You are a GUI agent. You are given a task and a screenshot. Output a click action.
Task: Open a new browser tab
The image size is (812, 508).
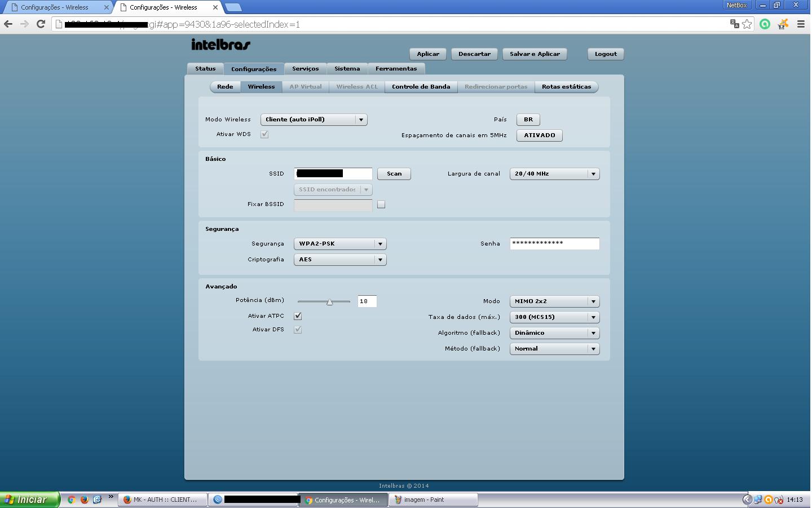(233, 7)
